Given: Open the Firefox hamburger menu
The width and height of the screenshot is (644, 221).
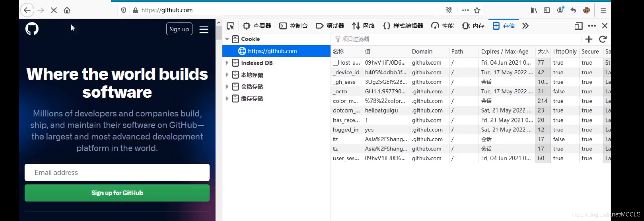Looking at the screenshot, I should click(x=603, y=10).
